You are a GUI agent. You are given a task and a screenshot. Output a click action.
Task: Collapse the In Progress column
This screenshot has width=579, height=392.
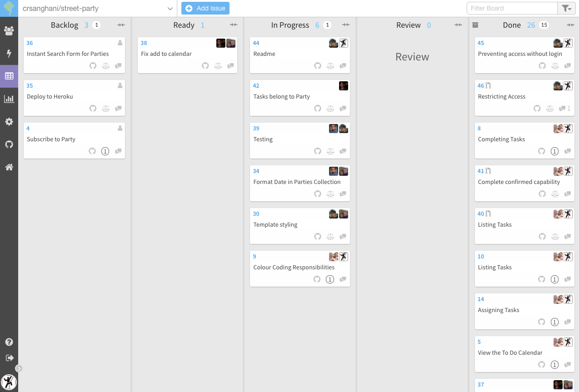click(x=346, y=25)
